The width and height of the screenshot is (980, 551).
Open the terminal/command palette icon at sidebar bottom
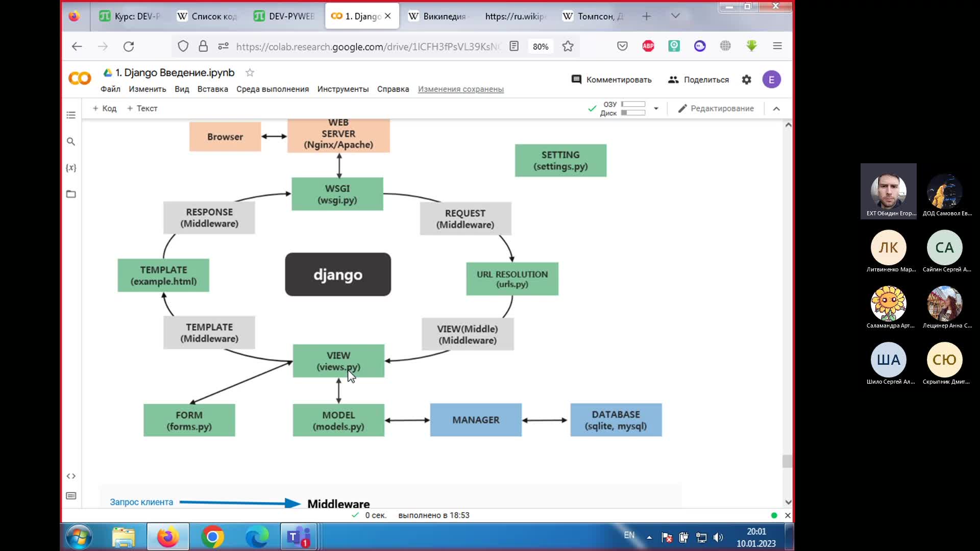pyautogui.click(x=71, y=496)
